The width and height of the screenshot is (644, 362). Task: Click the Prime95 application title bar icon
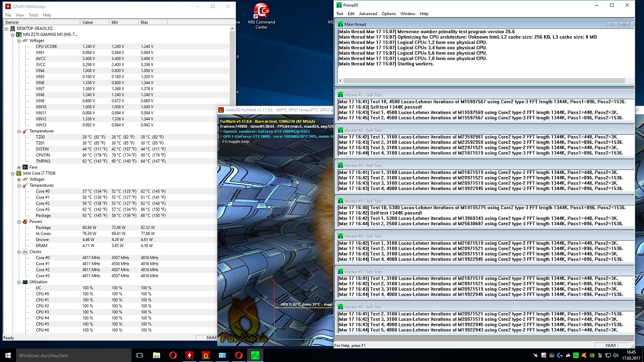pyautogui.click(x=339, y=5)
